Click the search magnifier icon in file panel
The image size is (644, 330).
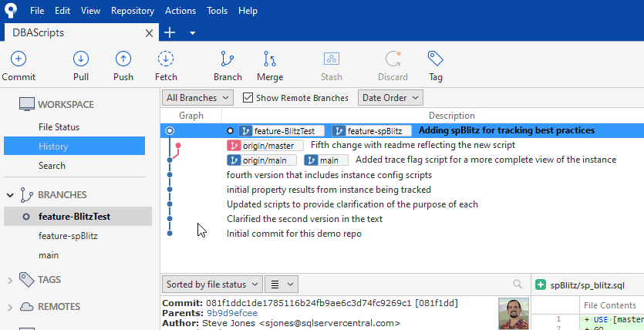point(518,284)
